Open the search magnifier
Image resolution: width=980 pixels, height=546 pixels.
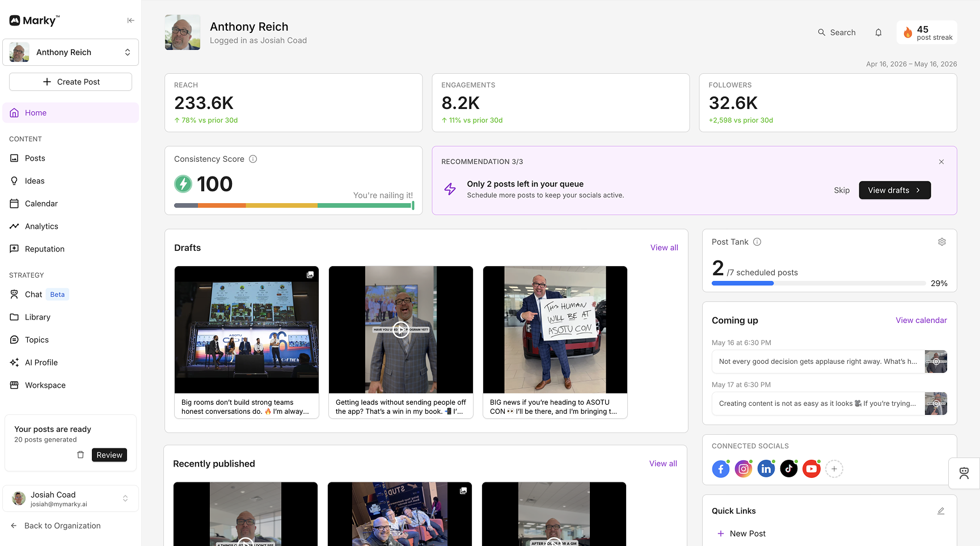(821, 32)
